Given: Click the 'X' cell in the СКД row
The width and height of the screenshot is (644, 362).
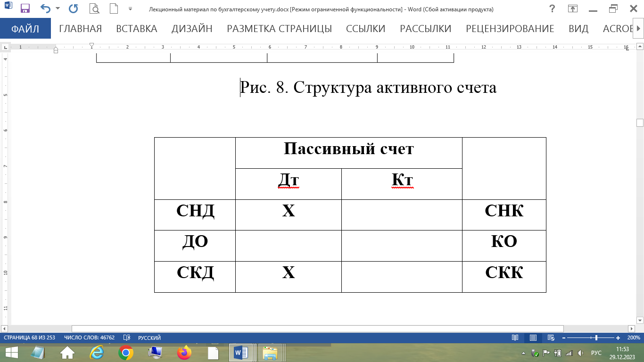Looking at the screenshot, I should [289, 277].
